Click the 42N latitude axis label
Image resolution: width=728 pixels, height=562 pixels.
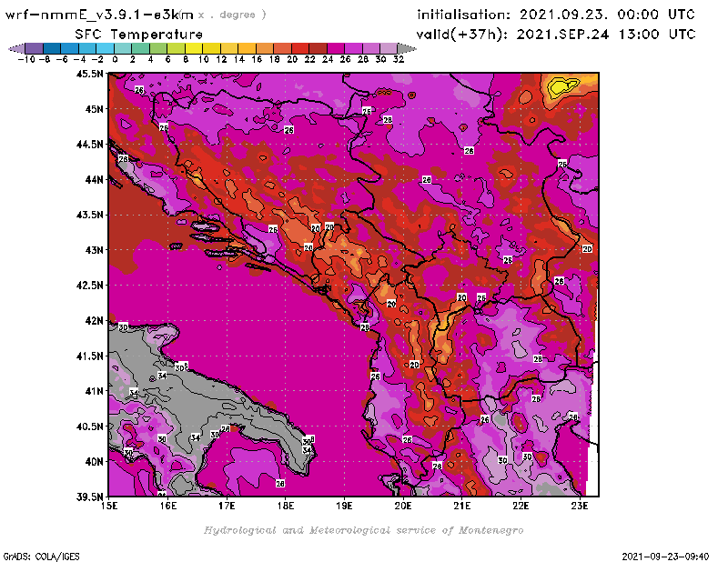click(x=95, y=321)
